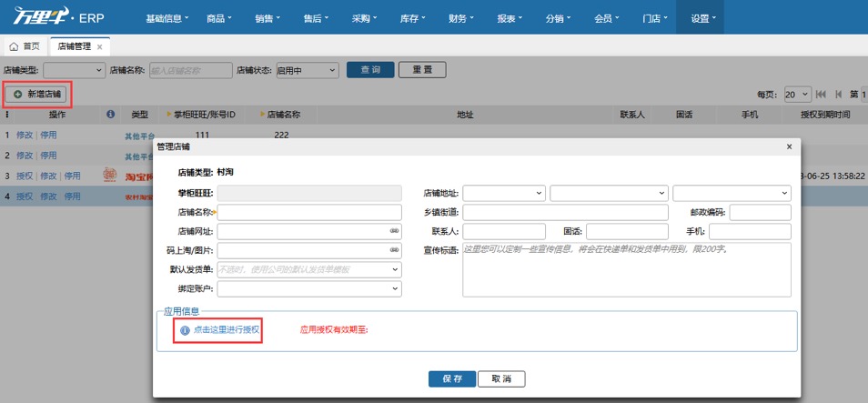Click 停用 link in row 1
This screenshot has width=868, height=403.
pyautogui.click(x=48, y=135)
